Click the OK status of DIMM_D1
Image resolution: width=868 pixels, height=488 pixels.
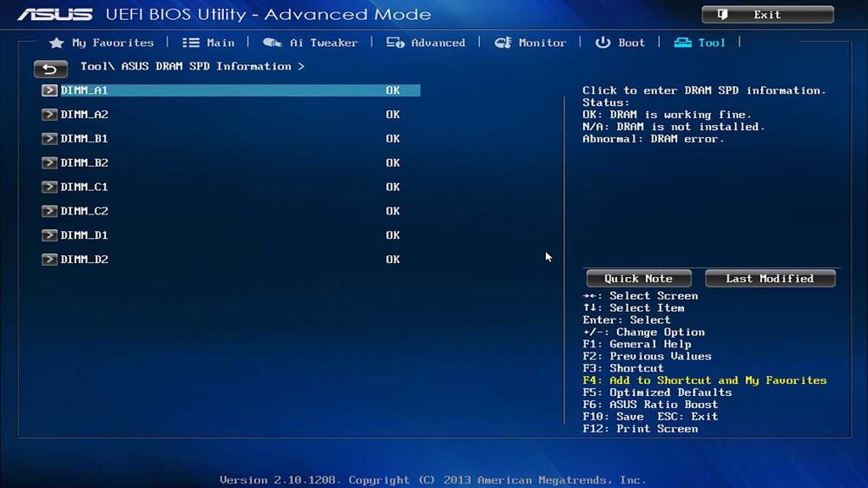392,235
